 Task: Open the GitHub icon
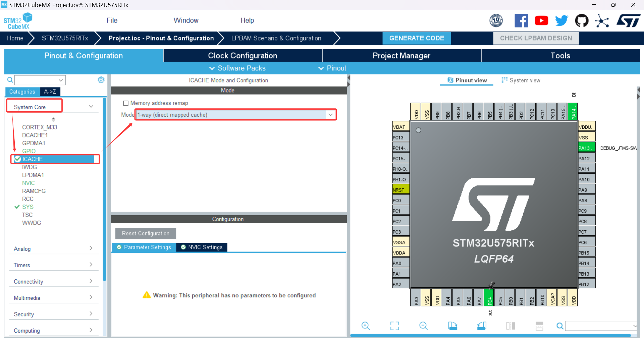click(582, 21)
